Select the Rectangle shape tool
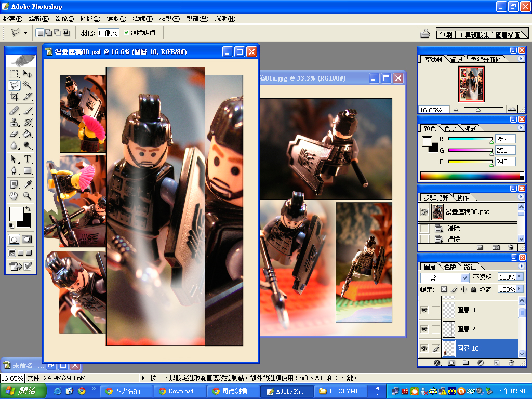 28,170
